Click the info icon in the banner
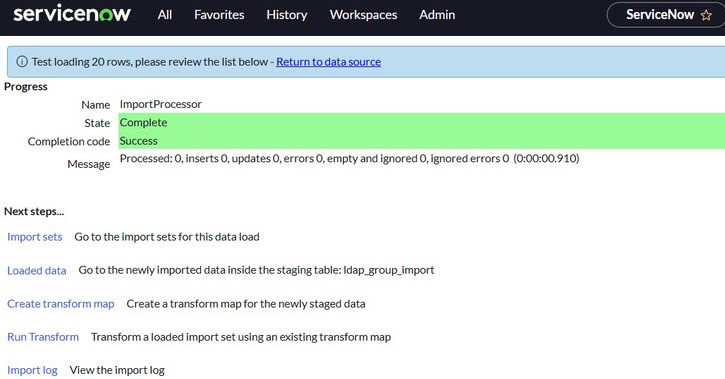The width and height of the screenshot is (725, 379). 22,61
